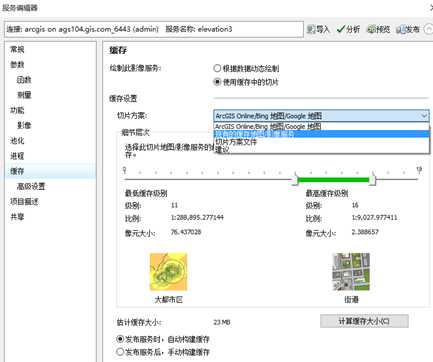
Task: Open the 项目描述 (Item Description) page
Action: click(24, 202)
